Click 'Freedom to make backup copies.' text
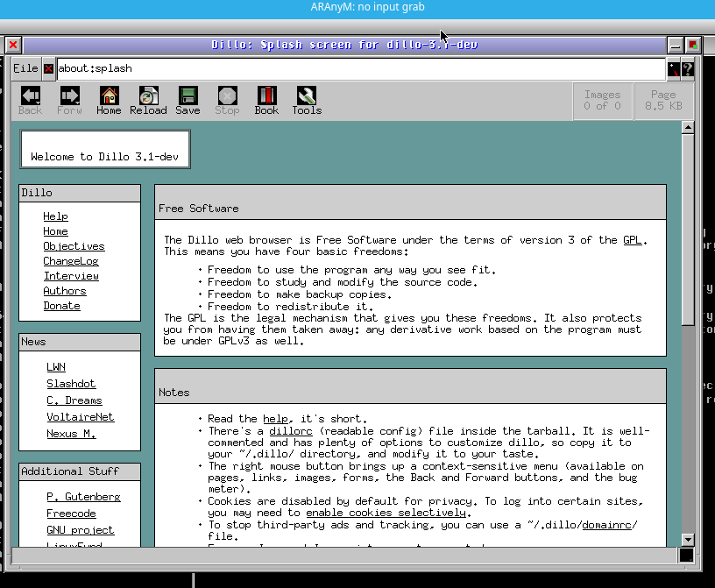 (300, 294)
